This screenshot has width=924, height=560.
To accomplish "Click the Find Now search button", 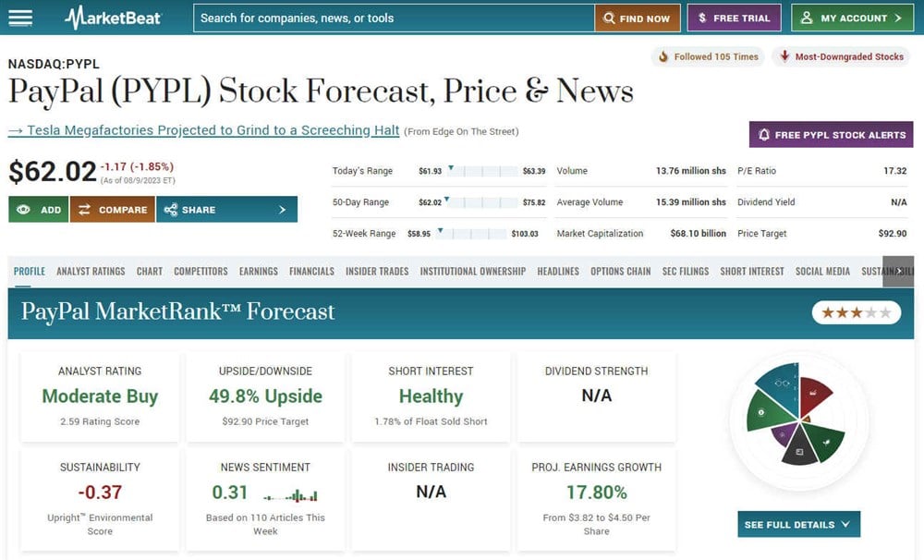I will 637,18.
